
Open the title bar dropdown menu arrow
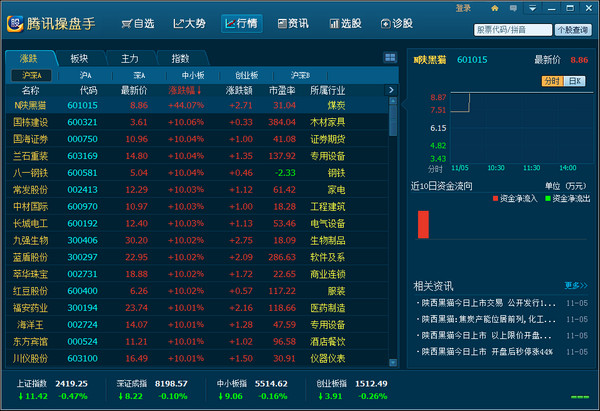[532, 8]
